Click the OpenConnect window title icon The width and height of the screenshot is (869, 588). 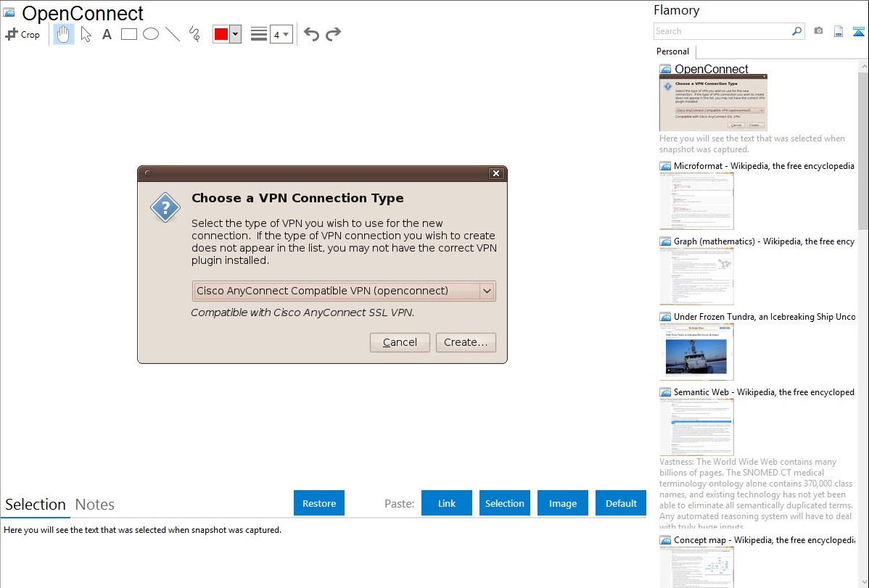click(9, 12)
